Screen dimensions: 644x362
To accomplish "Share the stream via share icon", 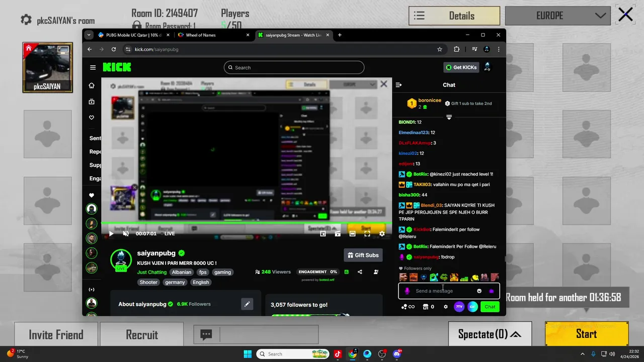I will coord(360,272).
